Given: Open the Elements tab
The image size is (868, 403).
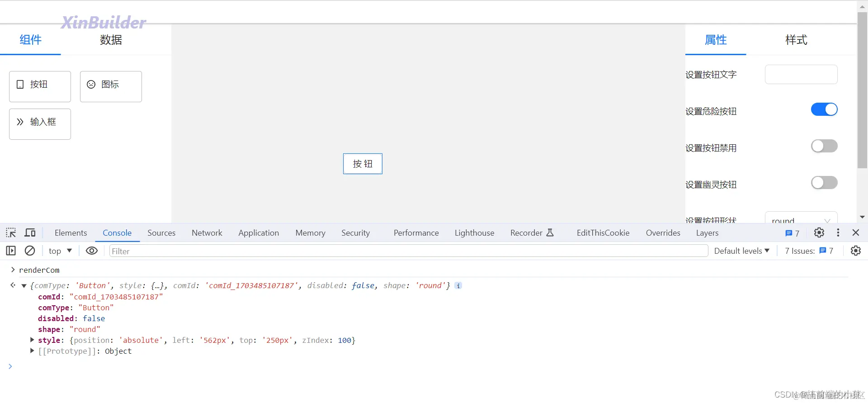Looking at the screenshot, I should (71, 232).
